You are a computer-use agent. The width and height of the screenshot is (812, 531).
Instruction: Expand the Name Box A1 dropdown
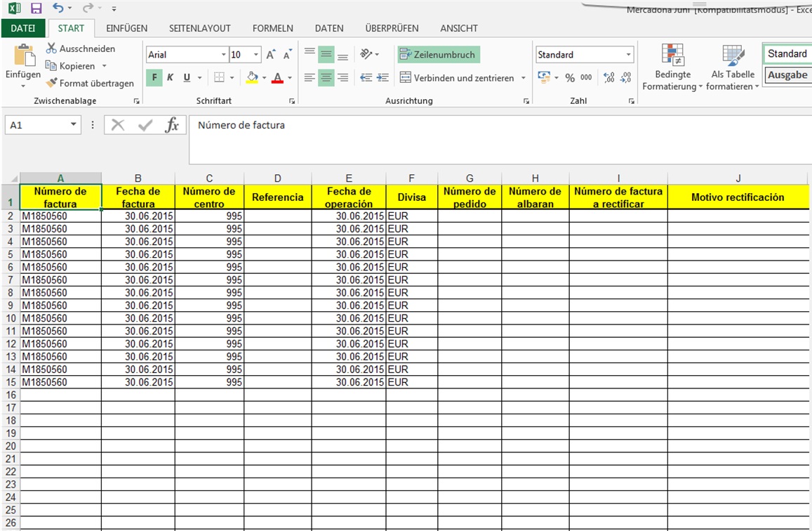point(74,124)
